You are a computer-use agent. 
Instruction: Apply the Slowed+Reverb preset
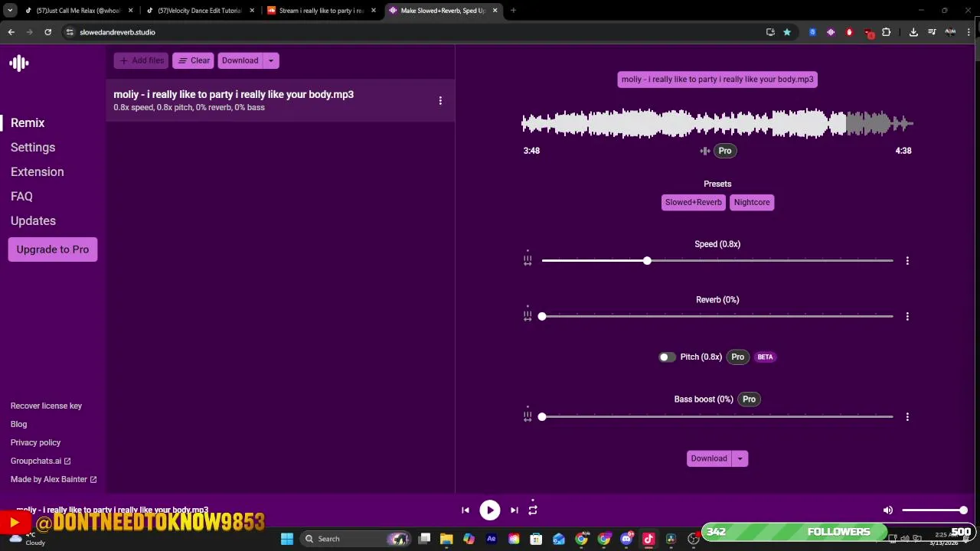click(694, 202)
